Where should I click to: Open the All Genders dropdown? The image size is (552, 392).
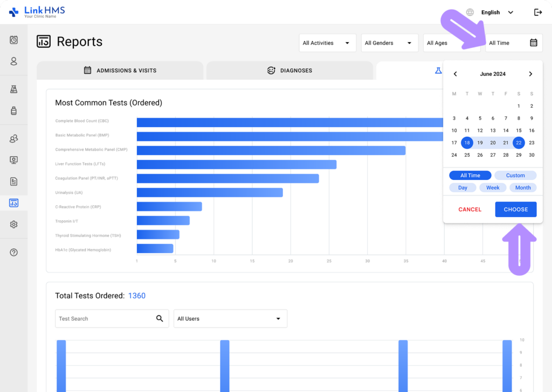pyautogui.click(x=389, y=43)
